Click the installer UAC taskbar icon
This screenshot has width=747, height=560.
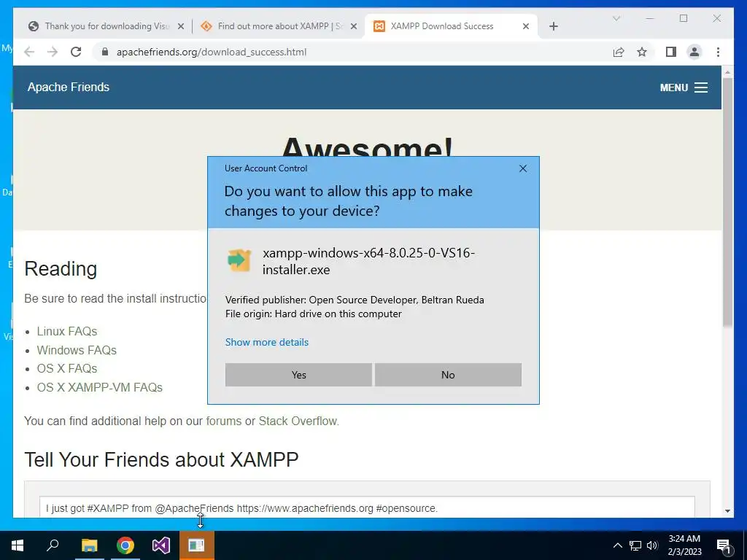tap(197, 545)
